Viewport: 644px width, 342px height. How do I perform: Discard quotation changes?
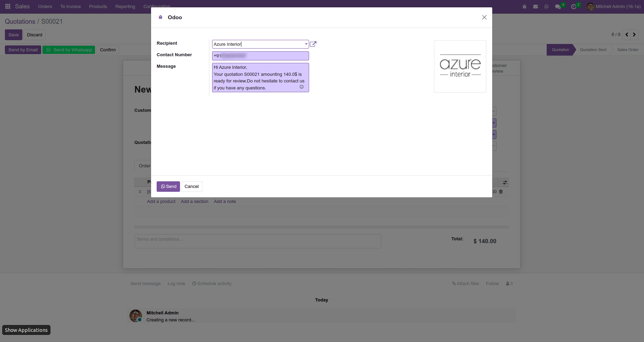pyautogui.click(x=35, y=35)
